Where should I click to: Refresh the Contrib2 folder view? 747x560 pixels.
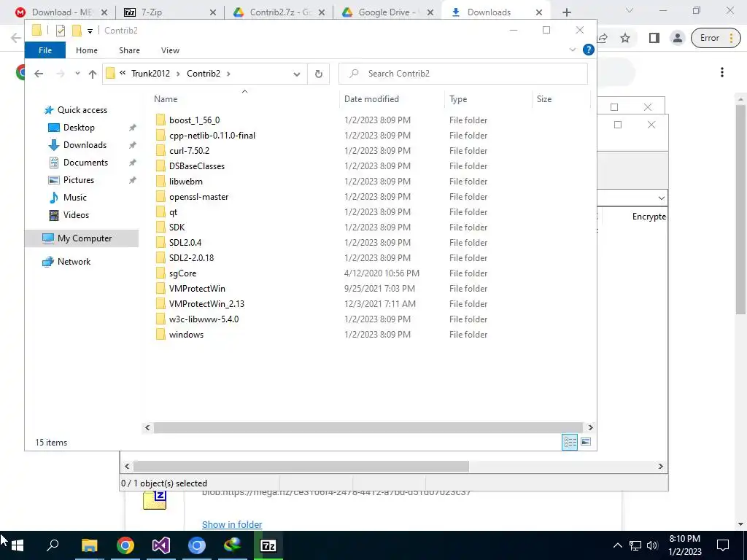(318, 74)
